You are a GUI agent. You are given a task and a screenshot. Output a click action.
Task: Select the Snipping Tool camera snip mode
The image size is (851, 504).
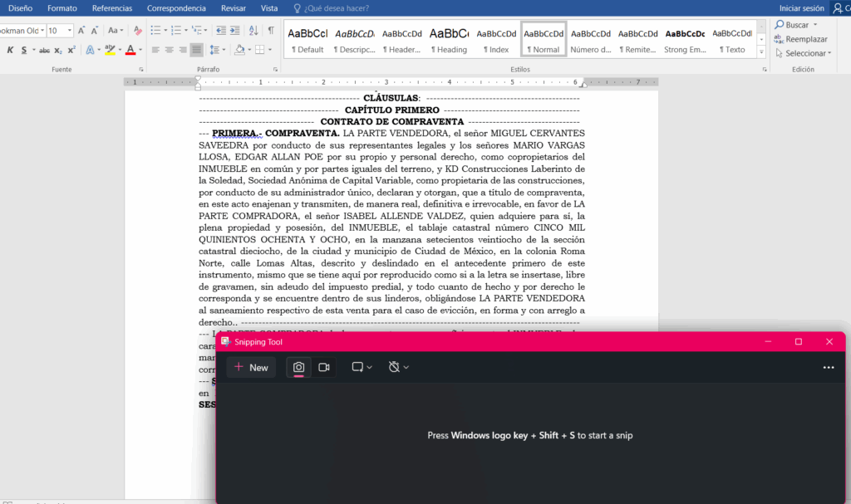pyautogui.click(x=298, y=367)
